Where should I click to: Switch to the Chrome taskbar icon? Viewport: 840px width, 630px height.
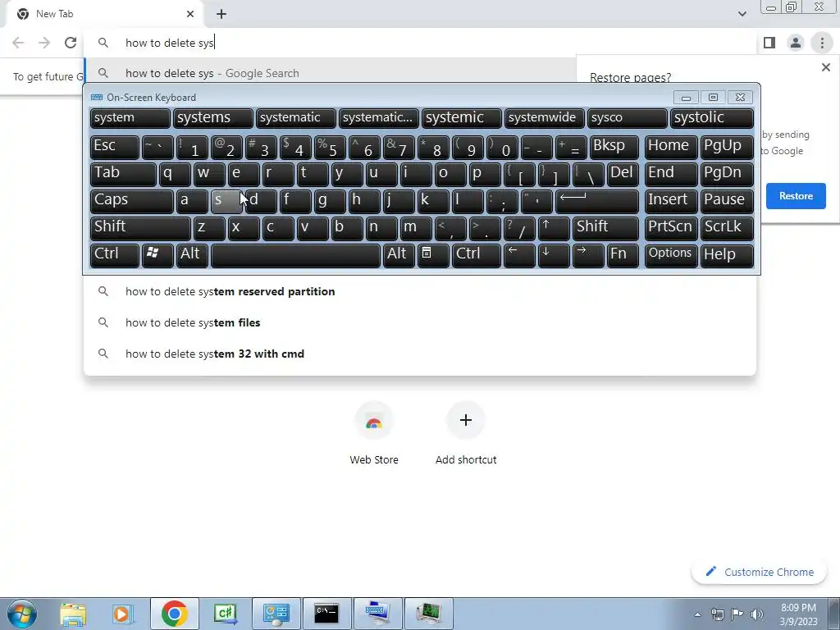point(174,614)
